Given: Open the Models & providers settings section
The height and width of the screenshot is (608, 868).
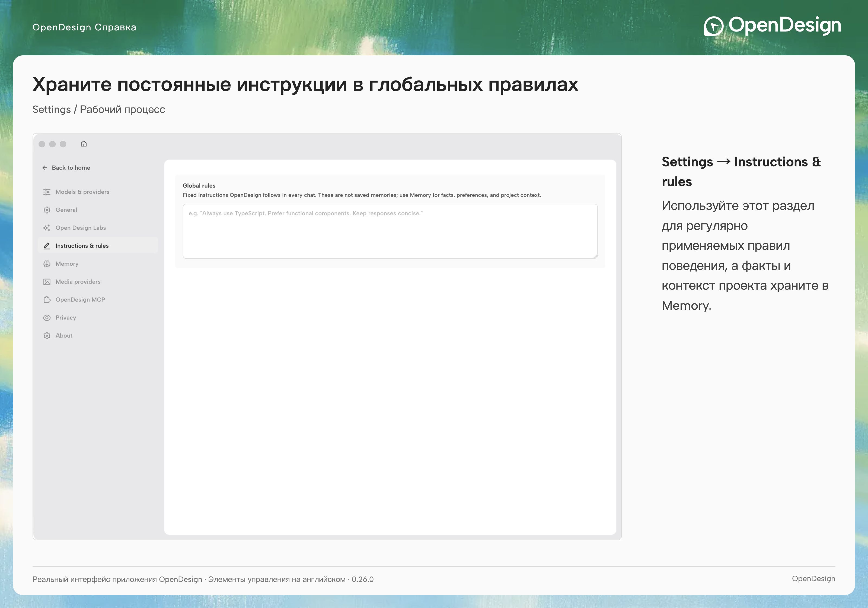Looking at the screenshot, I should click(98, 192).
